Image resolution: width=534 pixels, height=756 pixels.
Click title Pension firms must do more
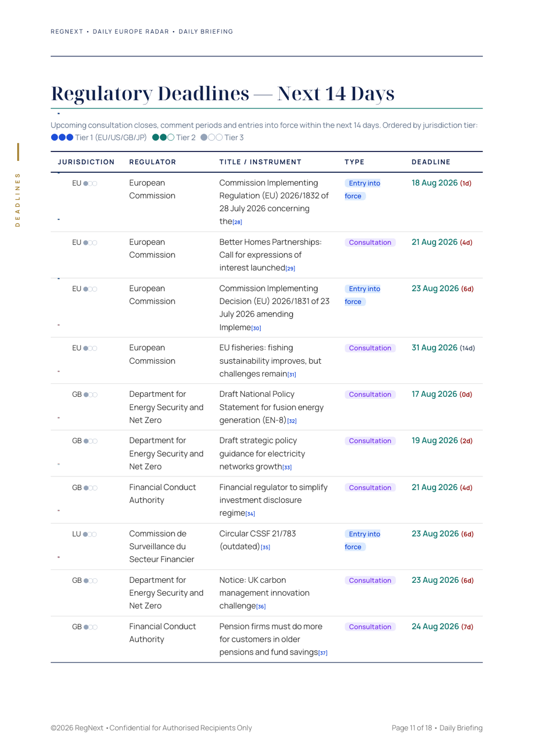273,639
